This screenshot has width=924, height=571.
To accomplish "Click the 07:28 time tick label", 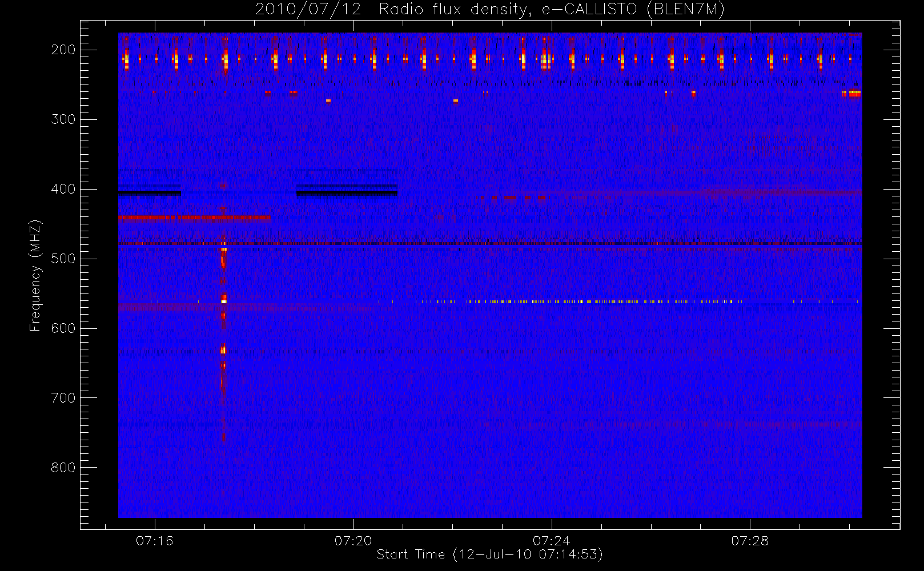I will tap(750, 541).
